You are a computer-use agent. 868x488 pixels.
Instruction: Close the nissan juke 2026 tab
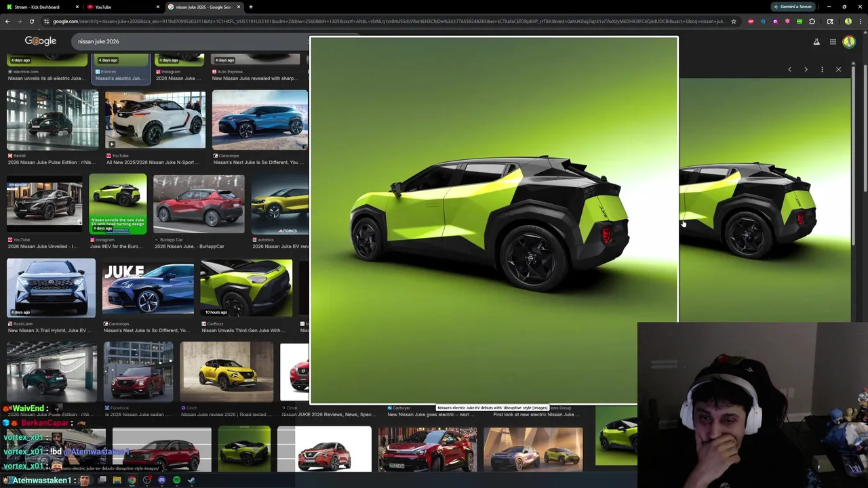239,7
